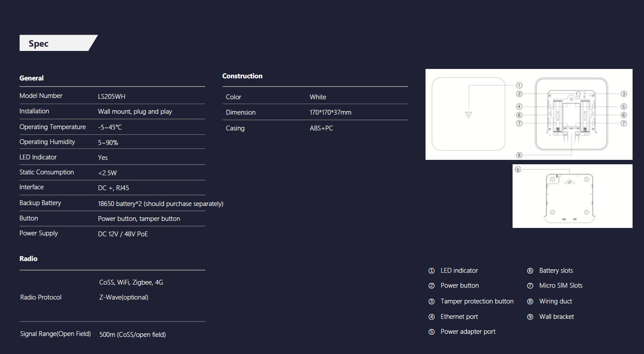
Task: Click callout number 5 in the device diagram
Action: coord(623,106)
